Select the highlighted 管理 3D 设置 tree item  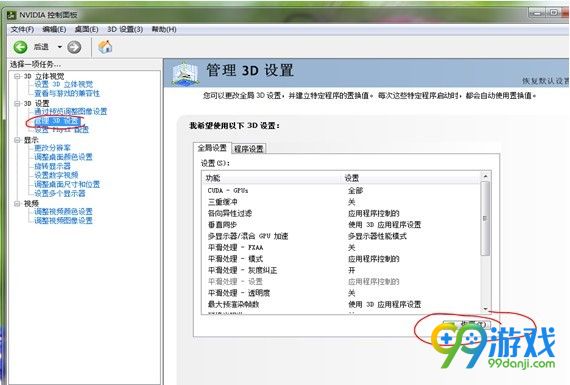click(57, 121)
